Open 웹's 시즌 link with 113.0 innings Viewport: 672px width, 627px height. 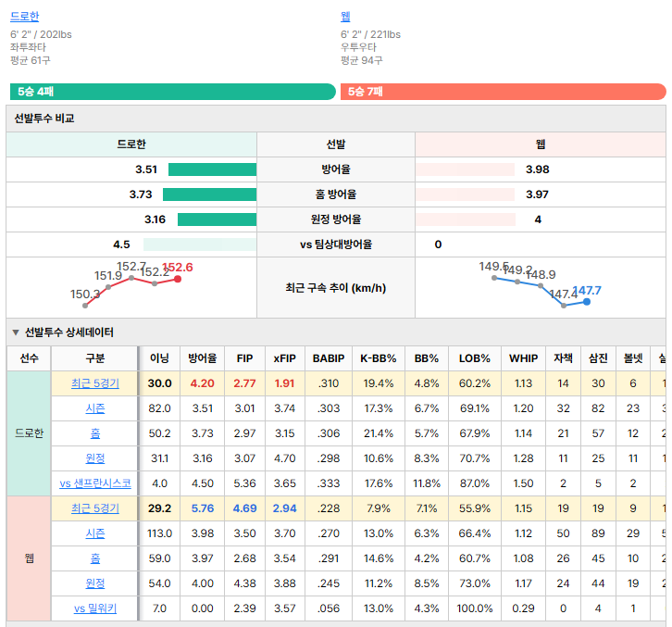[x=95, y=533]
